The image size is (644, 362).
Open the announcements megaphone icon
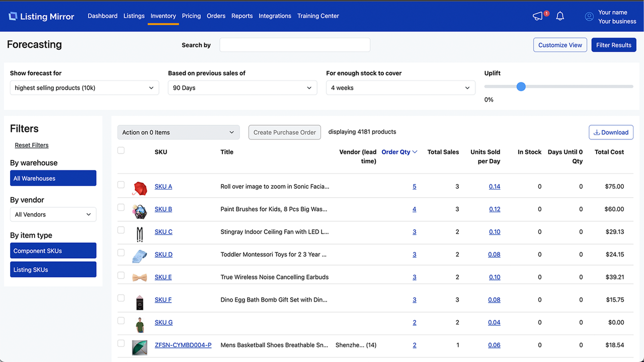(x=538, y=16)
